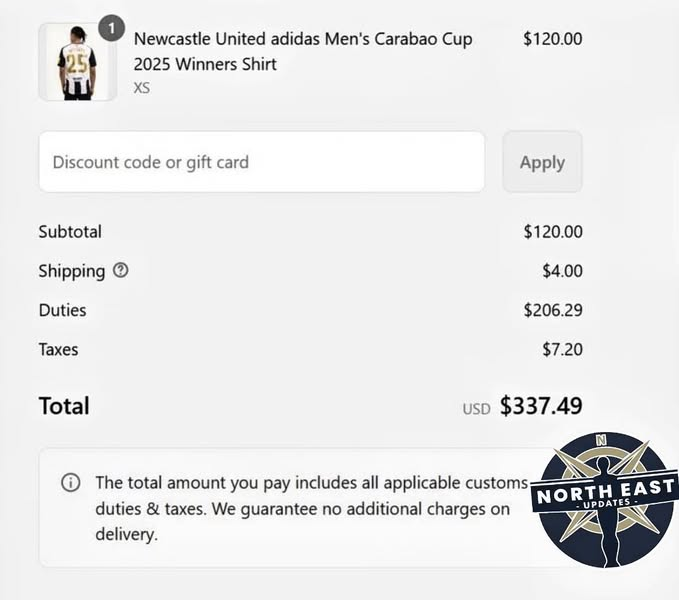Click the Apply discount button
Image resolution: width=679 pixels, height=600 pixels.
click(x=542, y=162)
